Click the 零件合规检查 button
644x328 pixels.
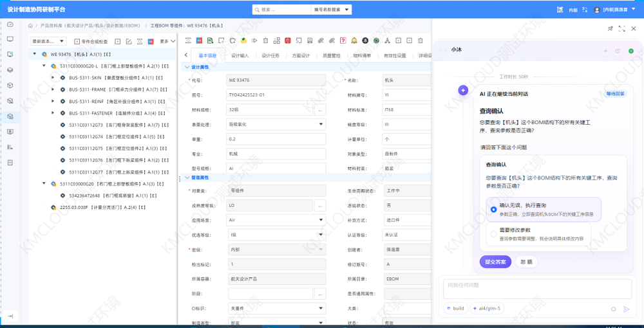91,41
